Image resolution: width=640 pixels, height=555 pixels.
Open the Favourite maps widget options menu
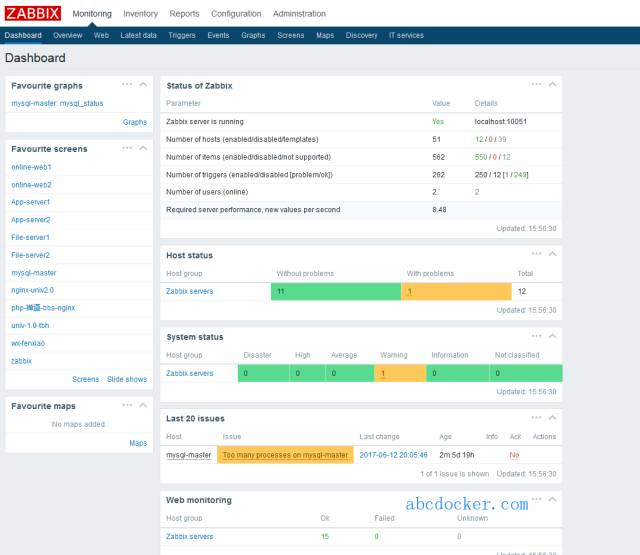pyautogui.click(x=127, y=405)
